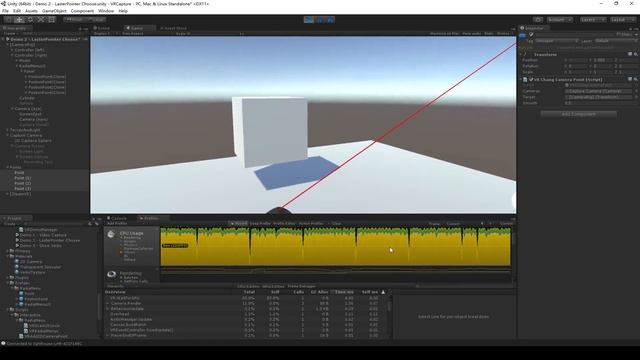Open the Layer dropdown in Inspector
640x360 pixels.
[x=615, y=41]
